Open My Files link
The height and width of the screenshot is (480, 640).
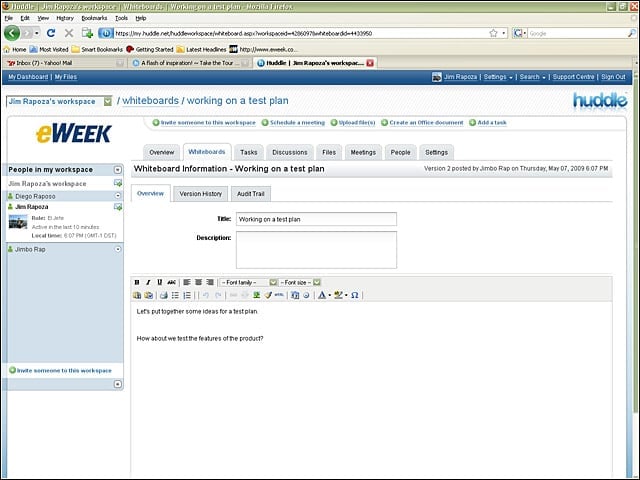pyautogui.click(x=66, y=77)
